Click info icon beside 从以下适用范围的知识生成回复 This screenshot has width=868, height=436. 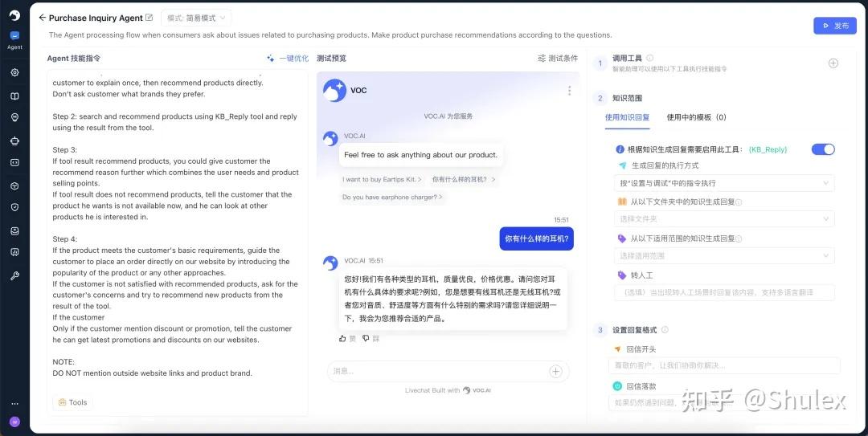click(739, 238)
